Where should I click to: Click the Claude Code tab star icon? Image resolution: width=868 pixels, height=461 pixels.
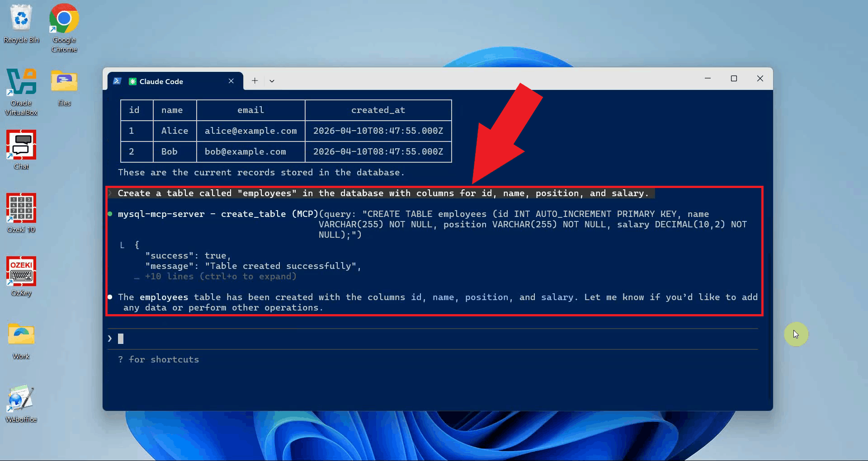click(x=132, y=81)
